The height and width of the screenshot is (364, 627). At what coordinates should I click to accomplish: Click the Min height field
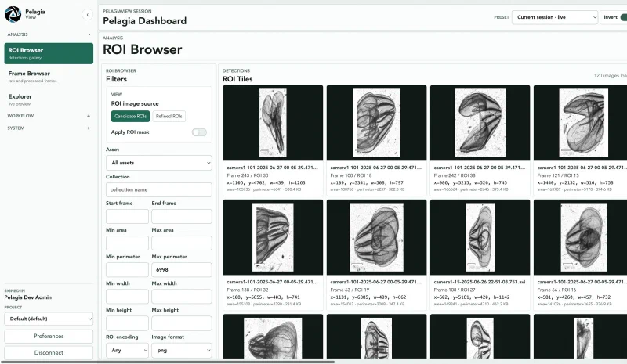point(127,323)
